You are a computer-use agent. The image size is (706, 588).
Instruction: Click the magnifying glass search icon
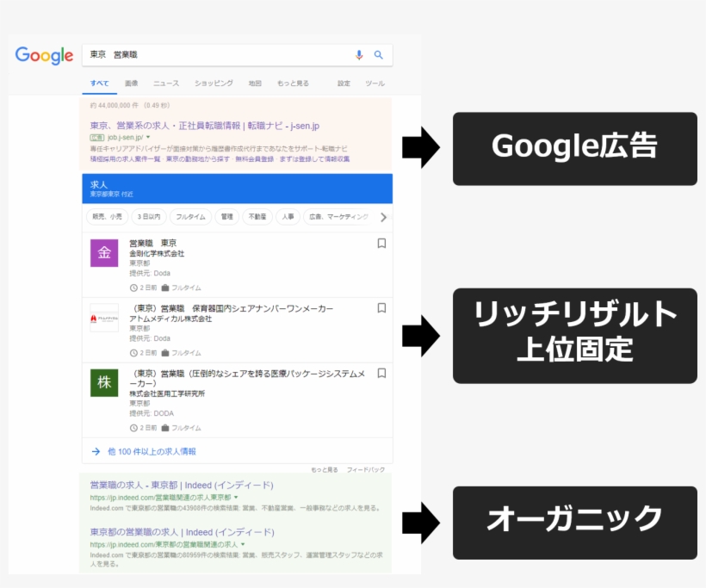379,55
